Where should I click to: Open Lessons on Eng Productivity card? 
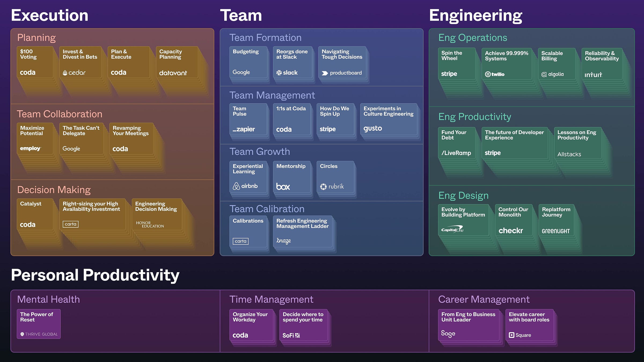[578, 143]
